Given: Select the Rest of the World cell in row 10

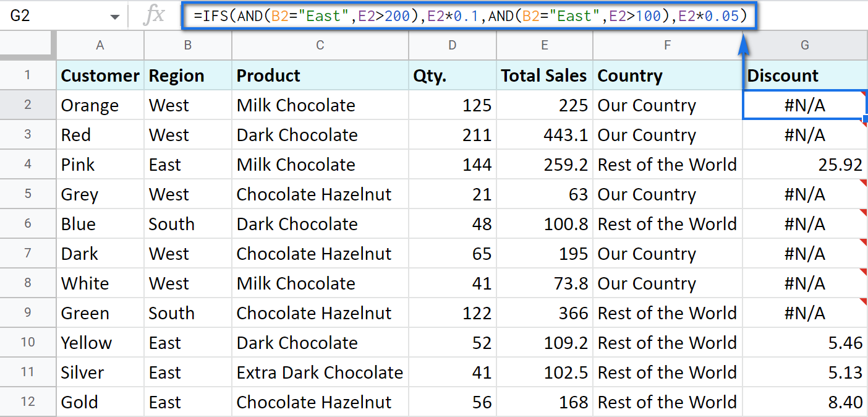Looking at the screenshot, I should click(x=667, y=342).
